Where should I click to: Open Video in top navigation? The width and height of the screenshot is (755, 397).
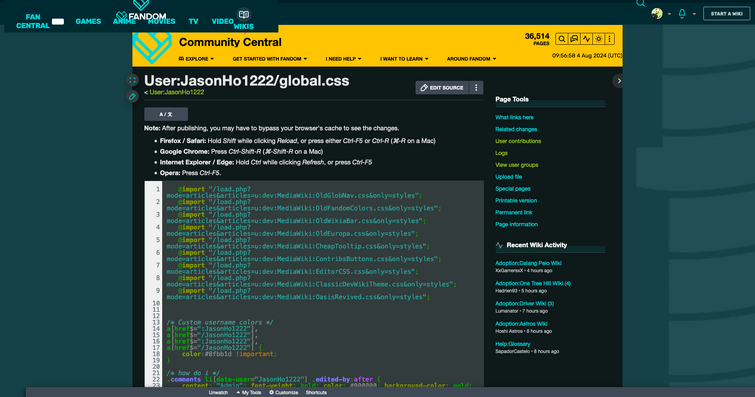click(x=222, y=21)
